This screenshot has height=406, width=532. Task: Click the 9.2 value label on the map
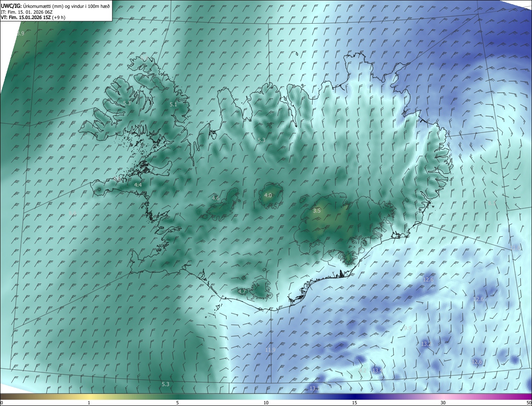click(362, 370)
